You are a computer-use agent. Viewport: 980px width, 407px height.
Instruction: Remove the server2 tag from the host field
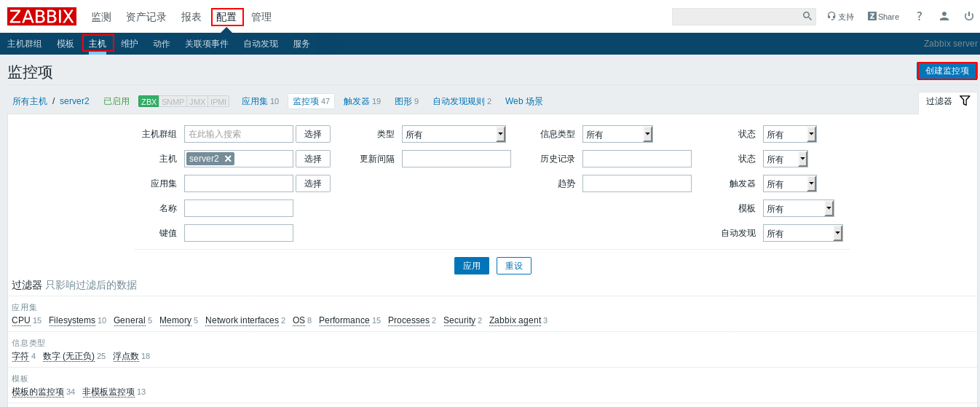[228, 159]
